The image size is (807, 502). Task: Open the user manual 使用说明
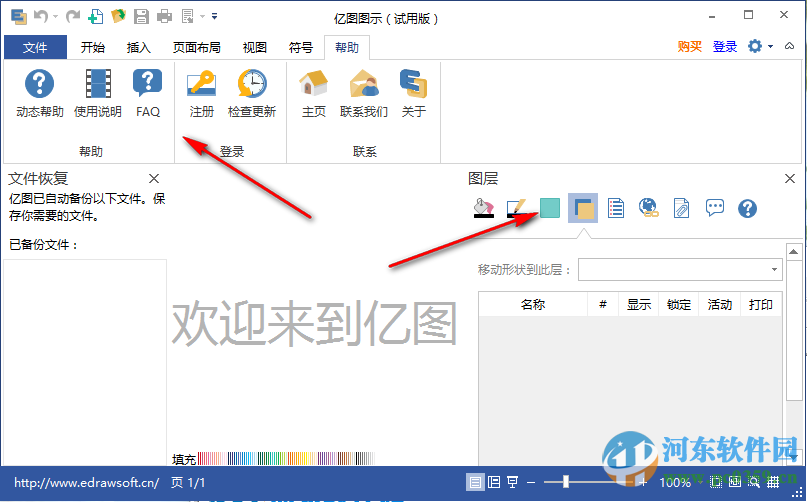[x=98, y=93]
